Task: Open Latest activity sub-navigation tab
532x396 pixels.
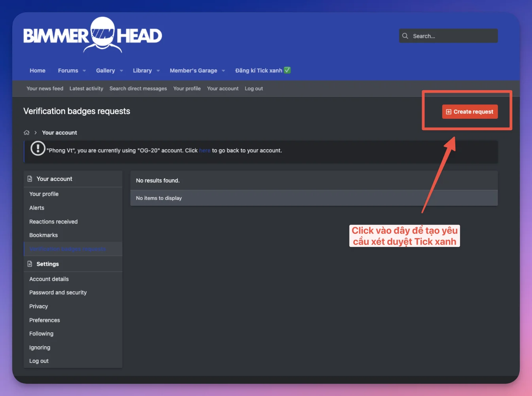Action: [x=86, y=89]
